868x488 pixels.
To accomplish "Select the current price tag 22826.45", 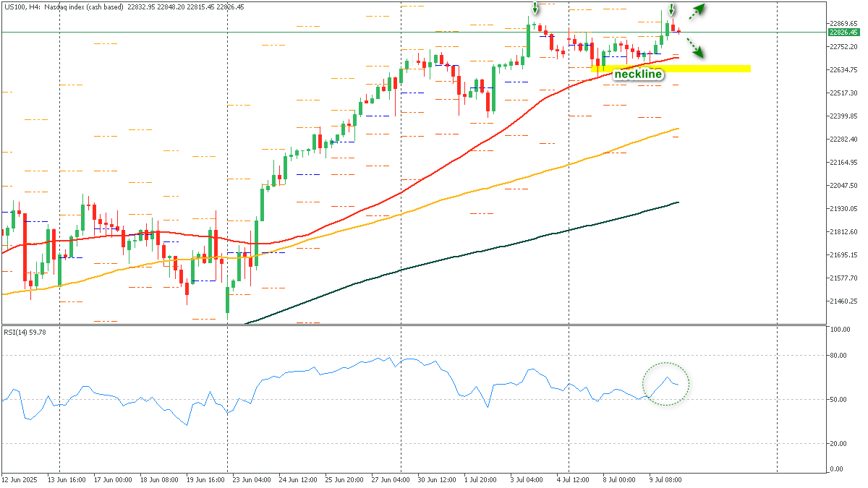I will click(844, 33).
